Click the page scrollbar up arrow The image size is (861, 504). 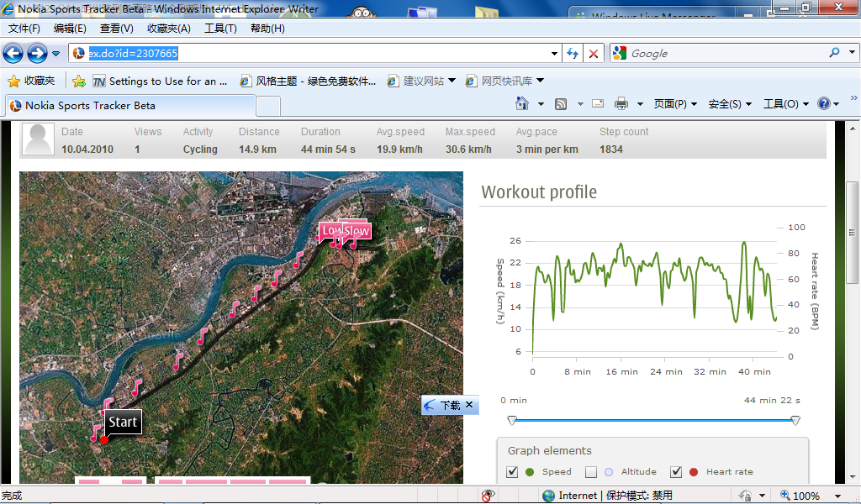(853, 129)
